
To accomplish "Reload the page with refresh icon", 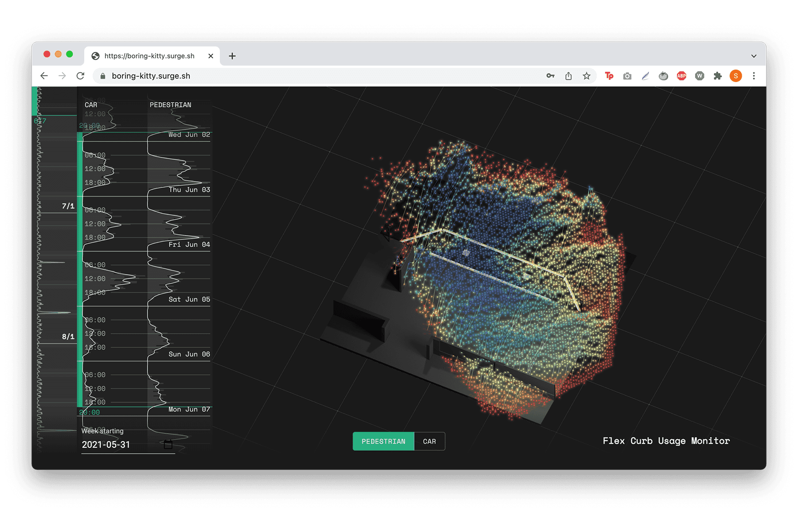I will (80, 76).
